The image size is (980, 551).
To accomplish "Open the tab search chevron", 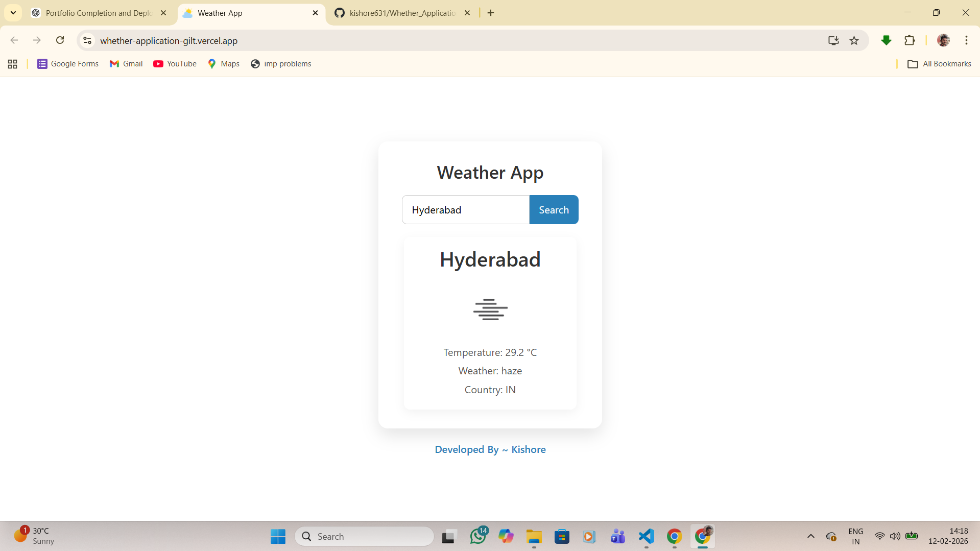I will [x=13, y=12].
